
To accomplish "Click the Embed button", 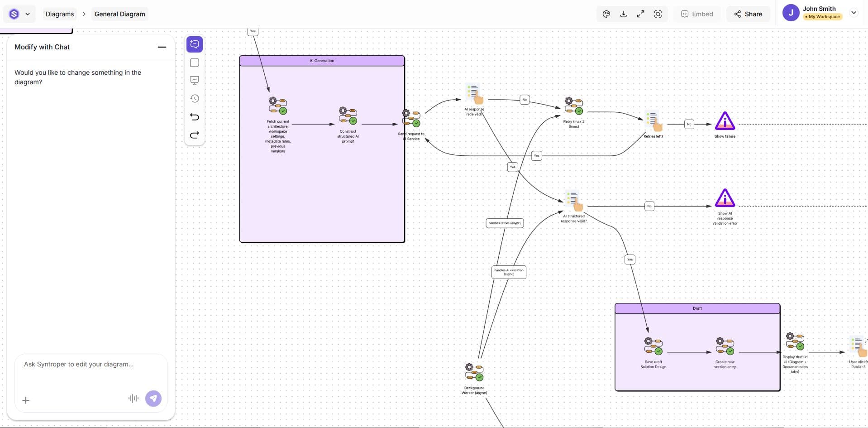I will tap(697, 14).
